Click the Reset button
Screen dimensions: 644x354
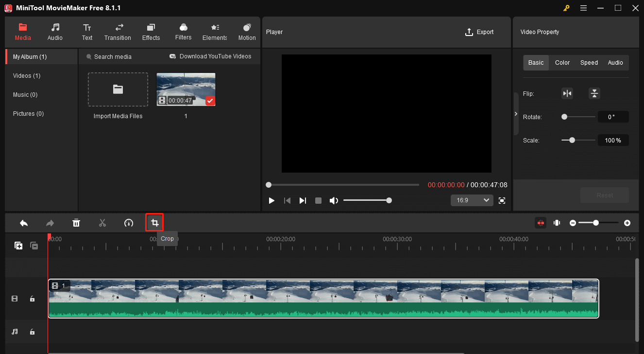coord(605,195)
